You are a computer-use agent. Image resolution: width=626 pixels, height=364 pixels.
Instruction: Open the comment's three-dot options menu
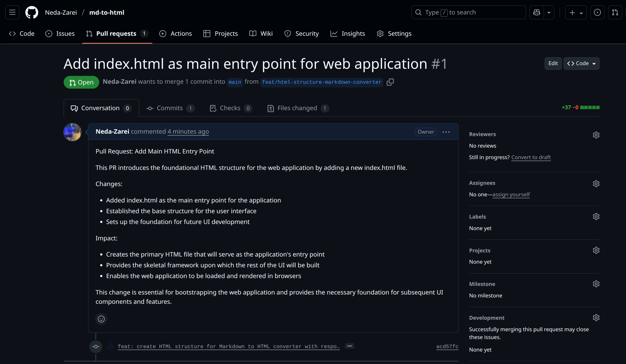(x=446, y=132)
